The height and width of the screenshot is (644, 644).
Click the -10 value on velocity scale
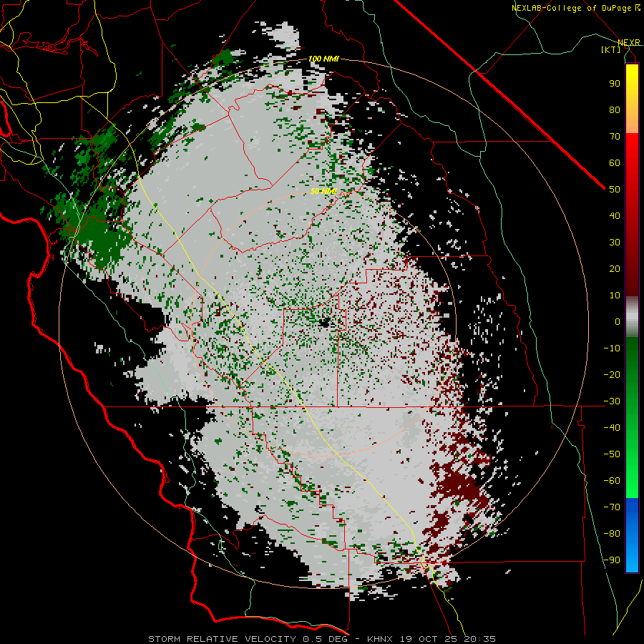(612, 348)
